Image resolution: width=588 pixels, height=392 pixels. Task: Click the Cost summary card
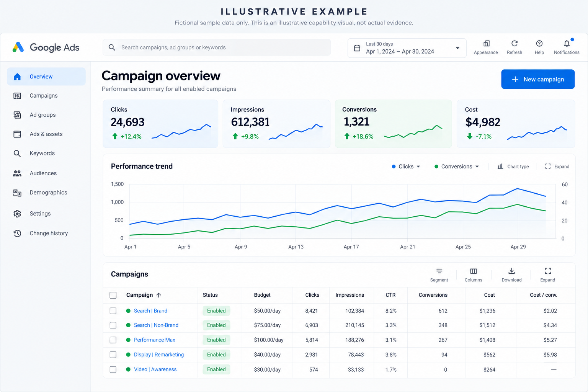point(516,124)
